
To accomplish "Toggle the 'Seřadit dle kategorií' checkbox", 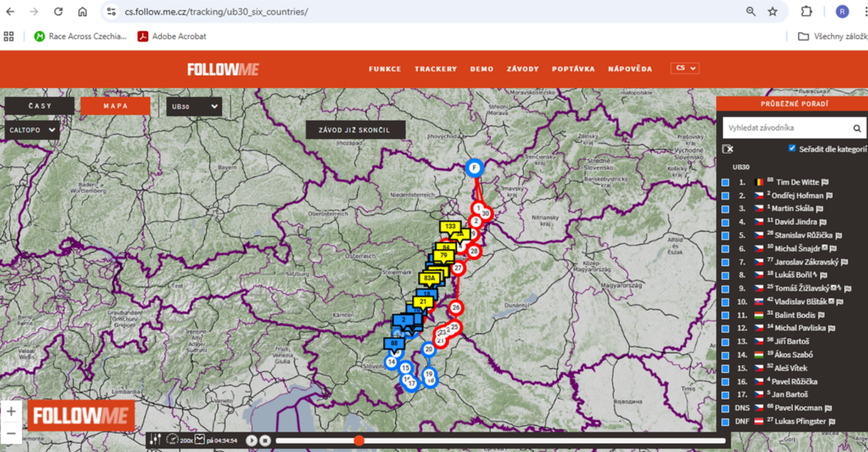I will 792,148.
